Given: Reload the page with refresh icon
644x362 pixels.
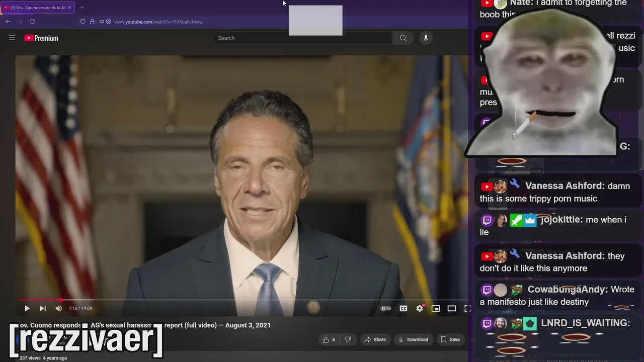Looking at the screenshot, I should coord(32,22).
